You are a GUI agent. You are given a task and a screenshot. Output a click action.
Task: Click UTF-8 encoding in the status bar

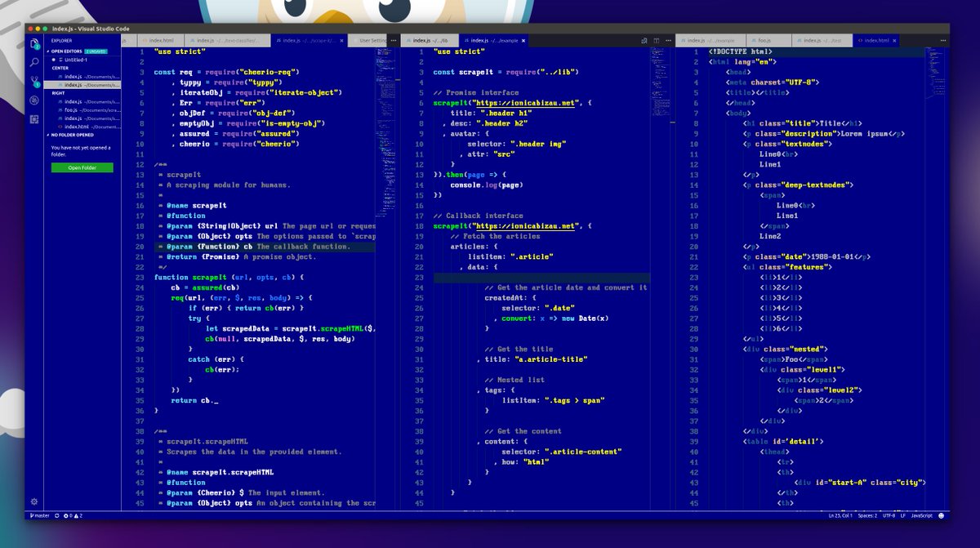888,515
